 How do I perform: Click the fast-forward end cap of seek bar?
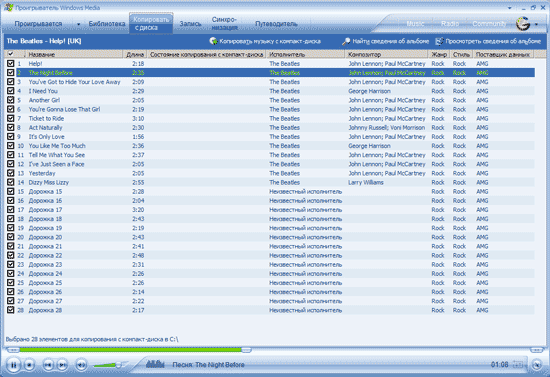click(536, 350)
